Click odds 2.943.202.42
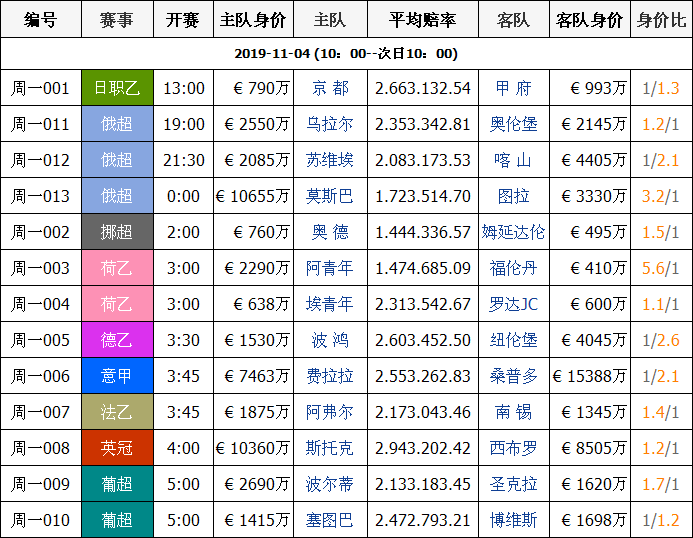The height and width of the screenshot is (538, 693). [x=423, y=448]
